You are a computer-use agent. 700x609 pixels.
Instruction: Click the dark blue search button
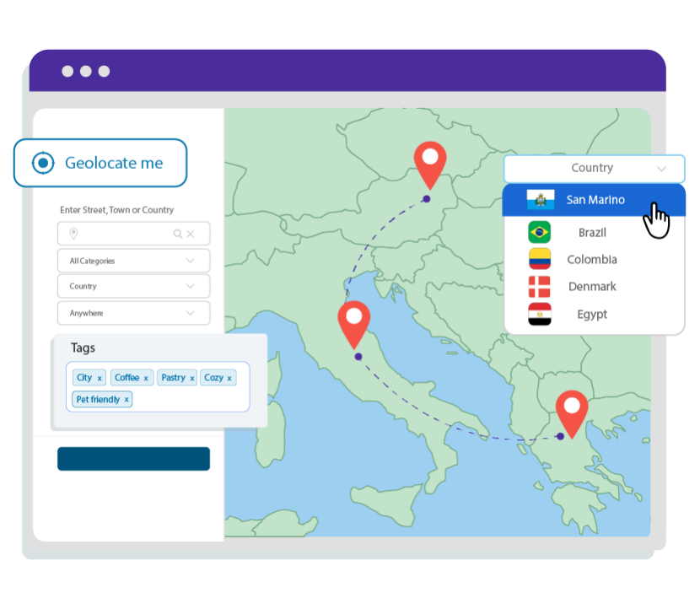tap(133, 459)
